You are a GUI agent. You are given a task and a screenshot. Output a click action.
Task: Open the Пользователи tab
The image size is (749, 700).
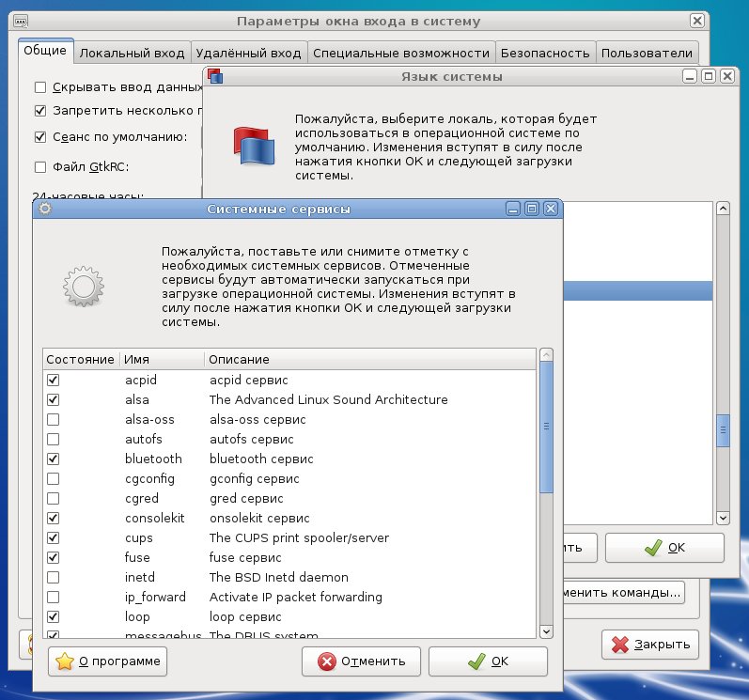point(648,53)
